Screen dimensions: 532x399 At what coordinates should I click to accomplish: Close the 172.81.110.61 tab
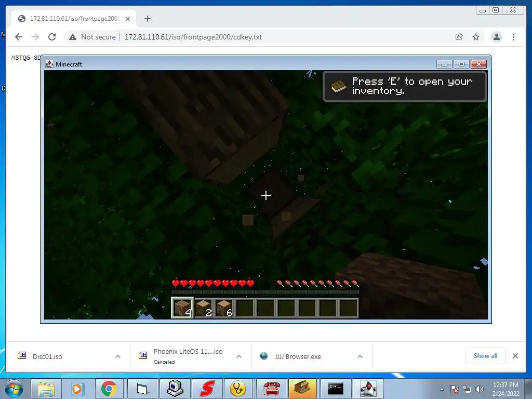click(x=128, y=19)
